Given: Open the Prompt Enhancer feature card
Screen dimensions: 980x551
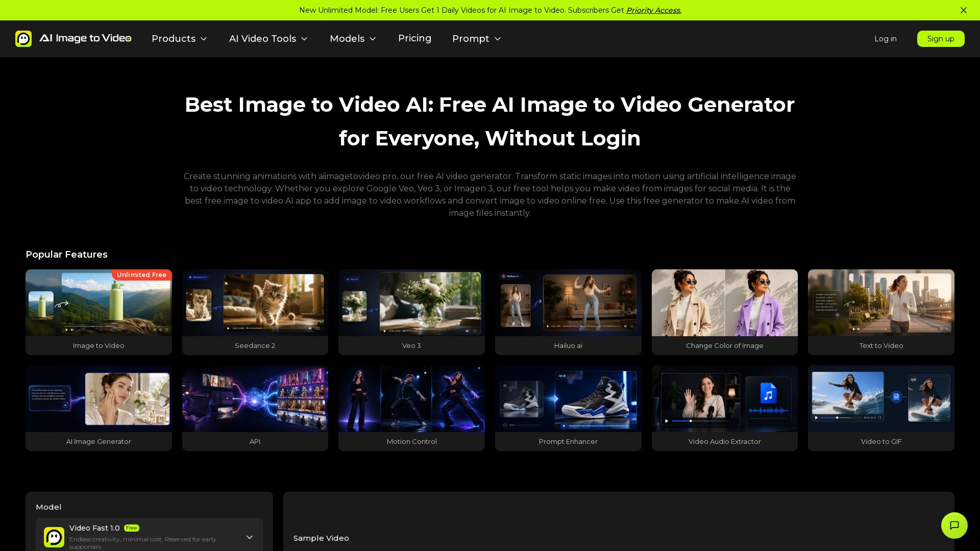Looking at the screenshot, I should (x=568, y=408).
